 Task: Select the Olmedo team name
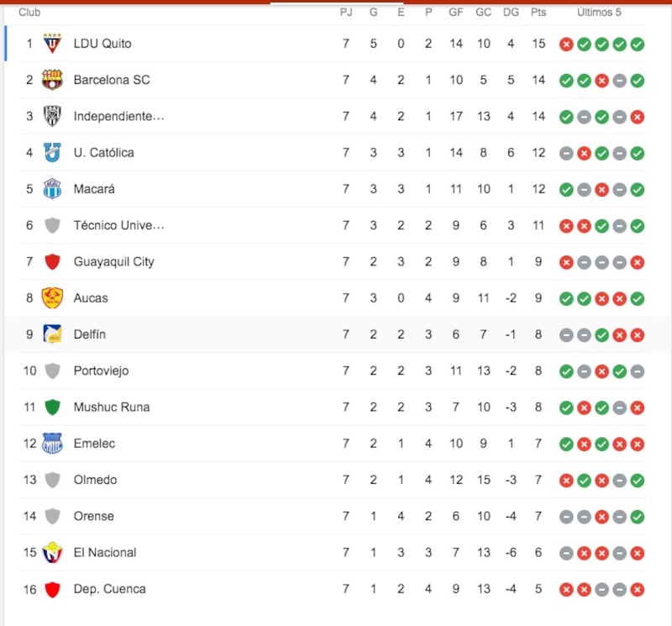click(x=95, y=480)
